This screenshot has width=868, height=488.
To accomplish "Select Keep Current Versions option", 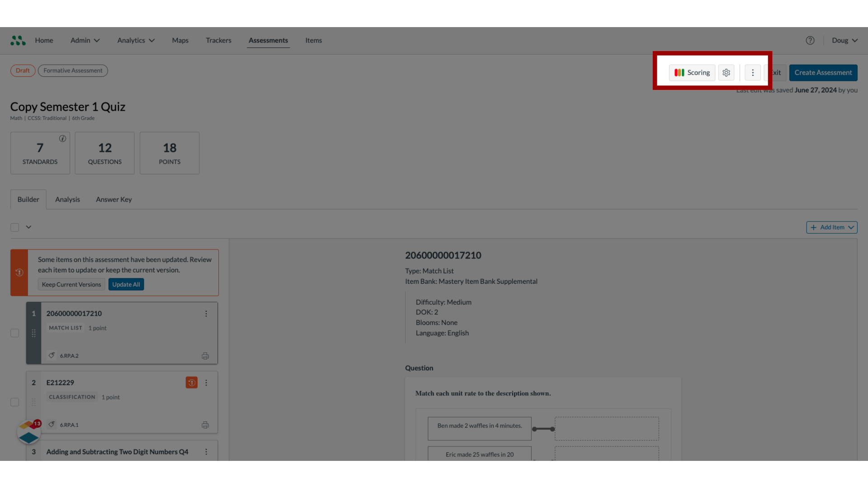I will (x=71, y=284).
